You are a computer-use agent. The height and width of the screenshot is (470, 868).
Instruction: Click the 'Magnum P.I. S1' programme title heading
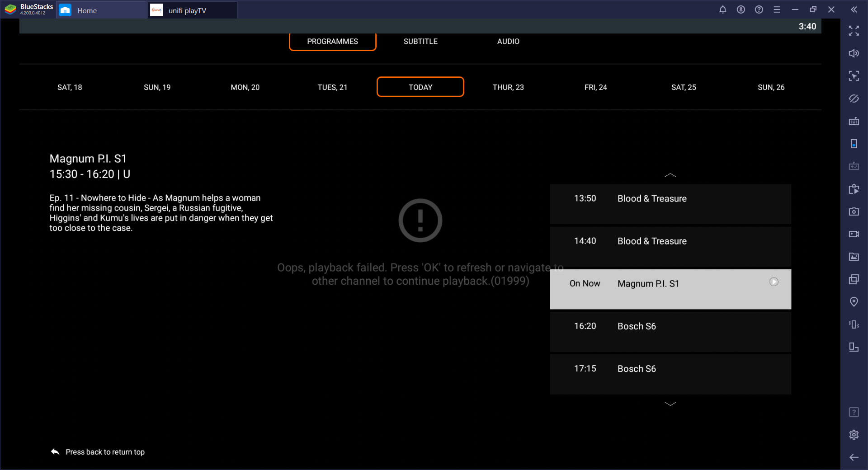tap(88, 159)
